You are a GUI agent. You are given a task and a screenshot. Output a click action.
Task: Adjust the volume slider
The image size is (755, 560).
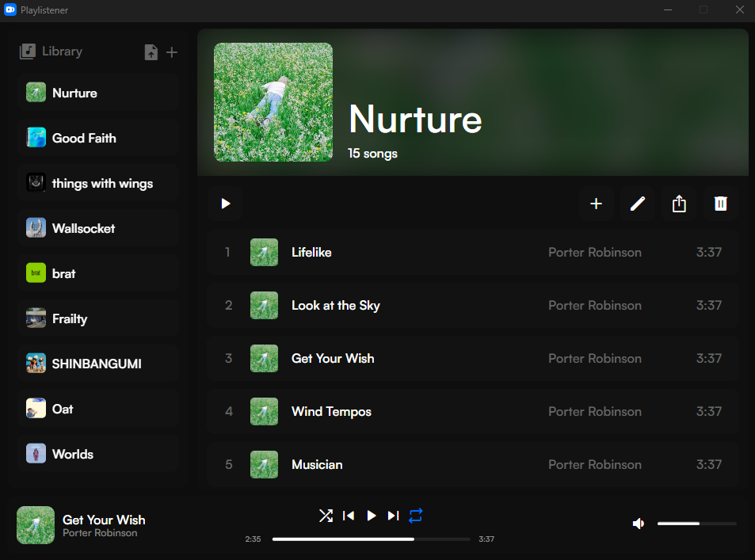[696, 524]
